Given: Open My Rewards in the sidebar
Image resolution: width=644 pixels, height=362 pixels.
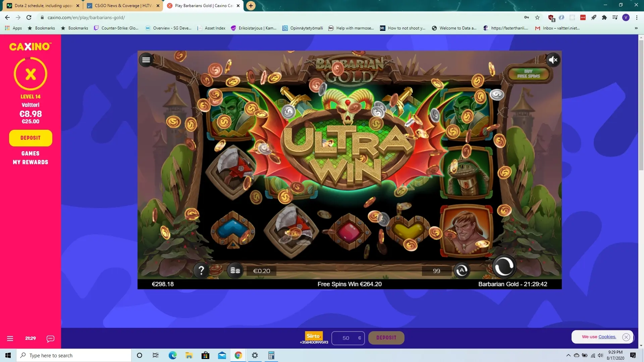Looking at the screenshot, I should point(31,162).
